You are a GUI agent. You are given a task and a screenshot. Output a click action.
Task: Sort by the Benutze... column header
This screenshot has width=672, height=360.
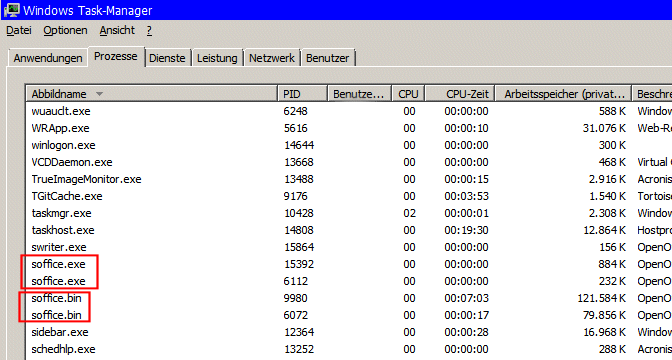click(360, 94)
